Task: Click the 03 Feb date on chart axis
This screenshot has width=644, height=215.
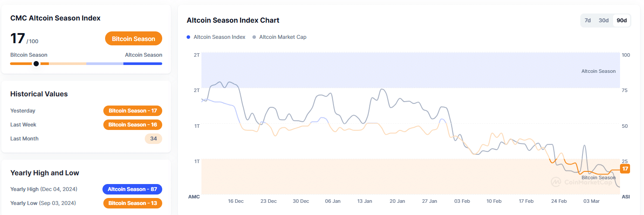Action: [x=462, y=201]
